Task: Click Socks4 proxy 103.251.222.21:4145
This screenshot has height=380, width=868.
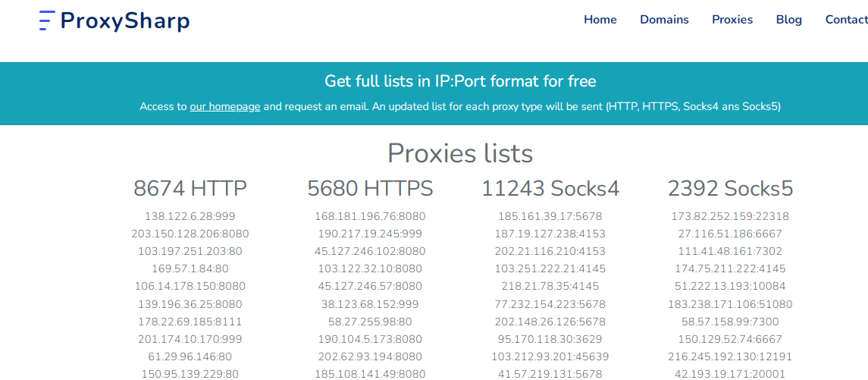Action: [x=550, y=269]
